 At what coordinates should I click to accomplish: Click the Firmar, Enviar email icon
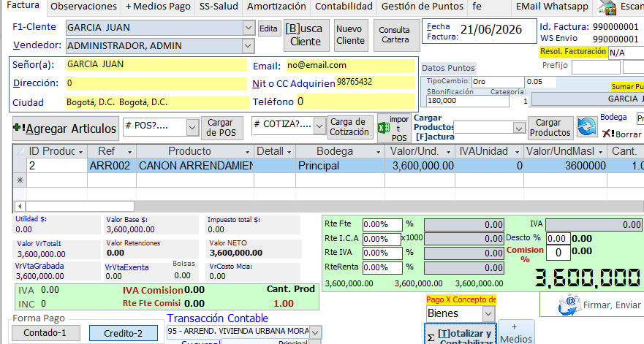[x=569, y=305]
